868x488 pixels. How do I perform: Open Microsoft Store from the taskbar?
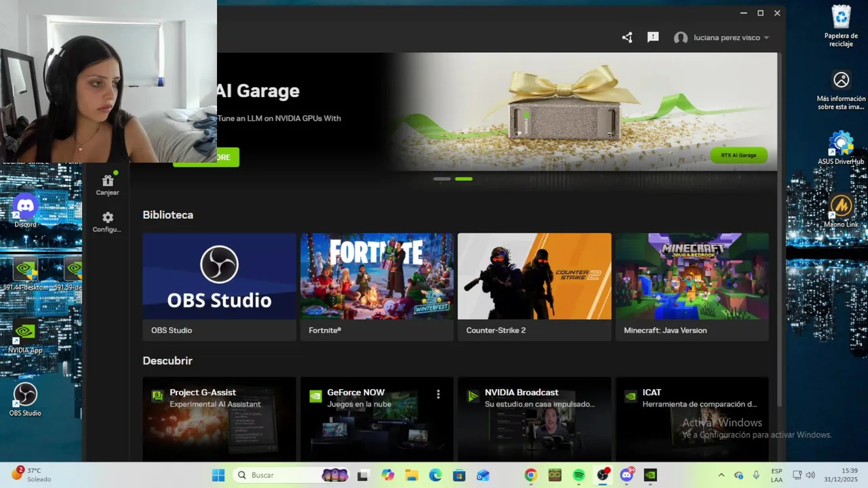459,475
